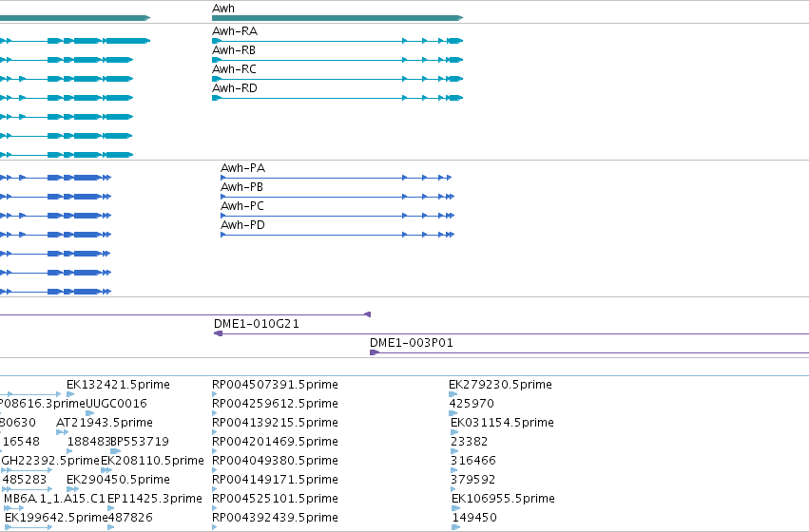The height and width of the screenshot is (532, 809).
Task: Select the Awh-RB transcript label
Action: 234,50
